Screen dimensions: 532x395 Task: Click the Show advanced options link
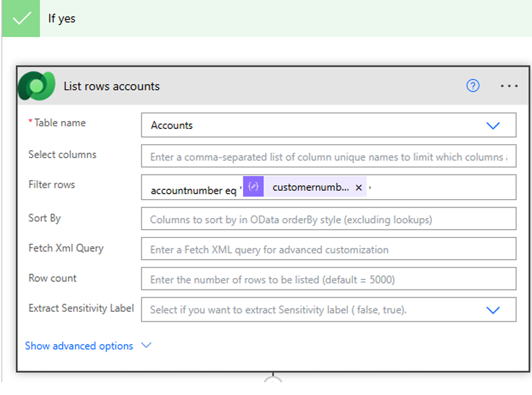(79, 346)
